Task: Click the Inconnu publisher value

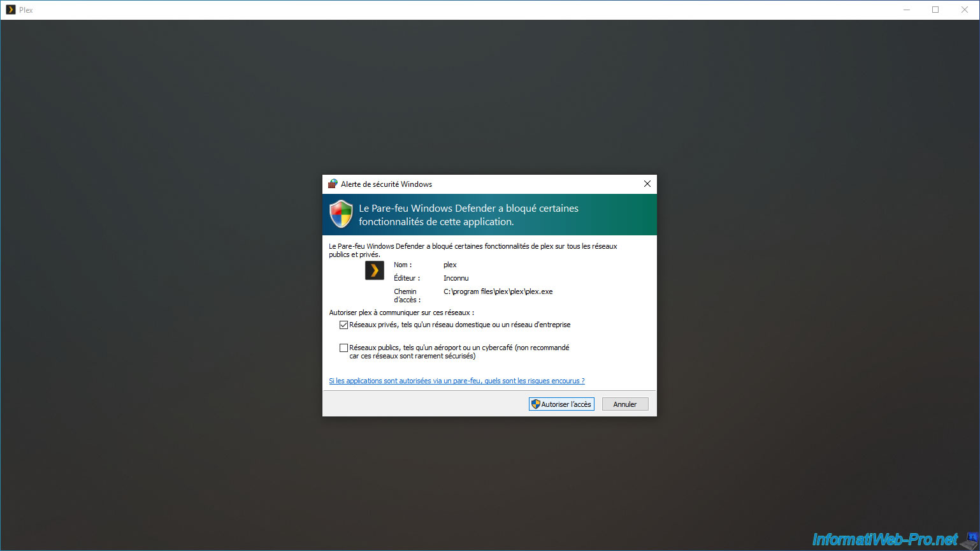Action: tap(456, 278)
